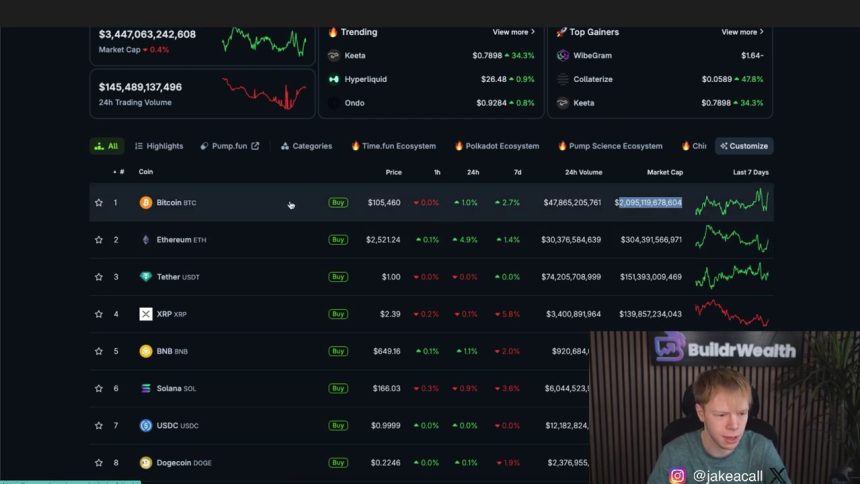
Task: Click the Bitcoin coin logo icon
Action: click(x=146, y=203)
